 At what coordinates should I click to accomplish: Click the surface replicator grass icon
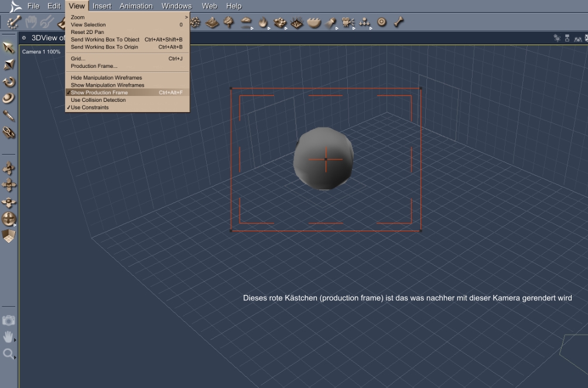click(296, 23)
